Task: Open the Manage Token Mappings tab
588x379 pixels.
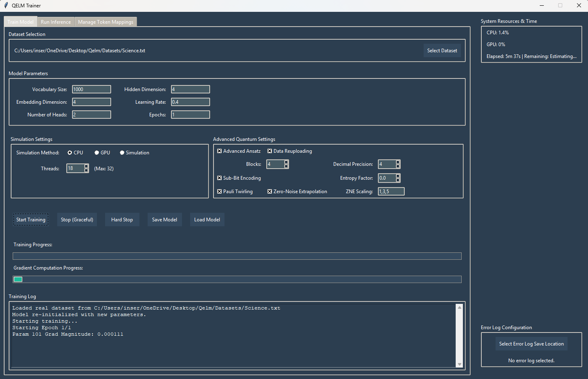Action: tap(105, 22)
